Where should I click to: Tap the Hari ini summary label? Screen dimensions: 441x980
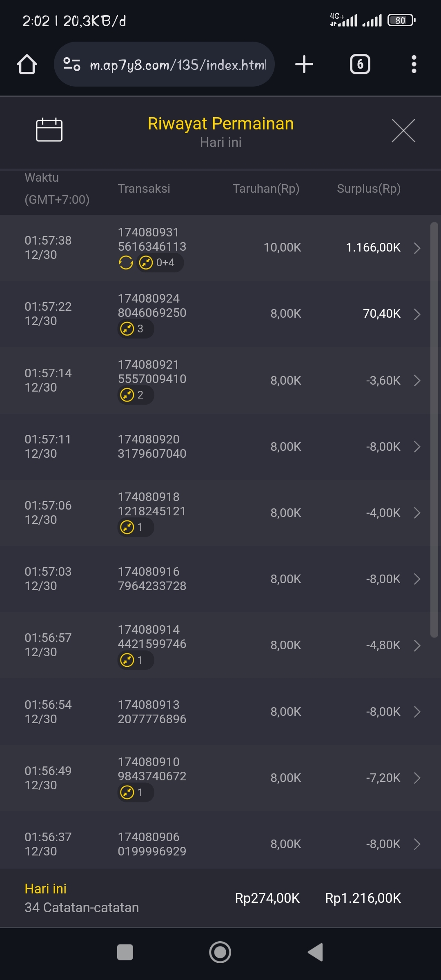45,889
